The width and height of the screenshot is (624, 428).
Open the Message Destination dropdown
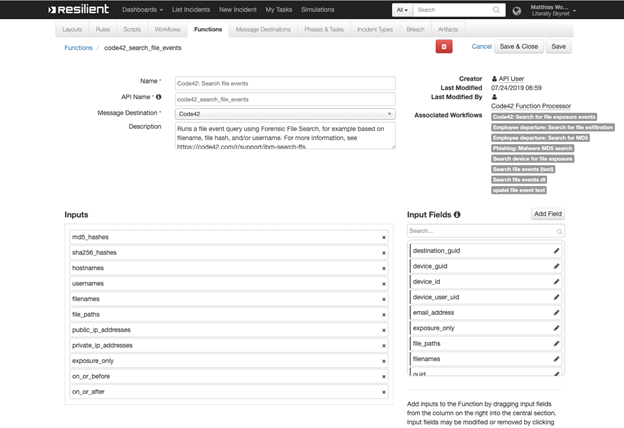click(x=285, y=114)
